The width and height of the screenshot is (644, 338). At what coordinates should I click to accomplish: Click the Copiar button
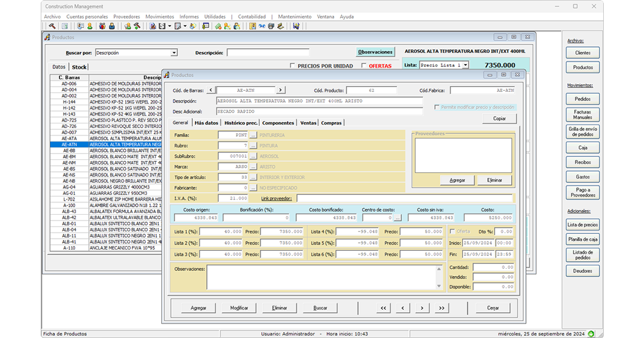[500, 119]
